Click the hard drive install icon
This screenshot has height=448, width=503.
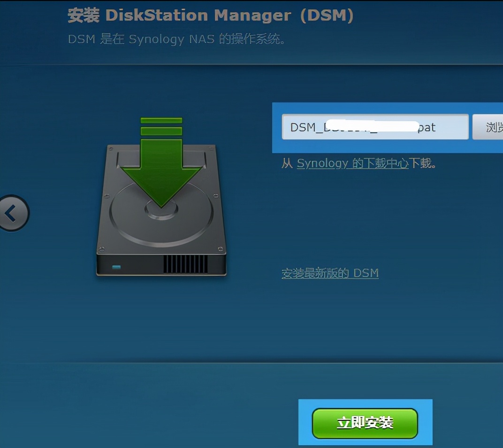(161, 197)
